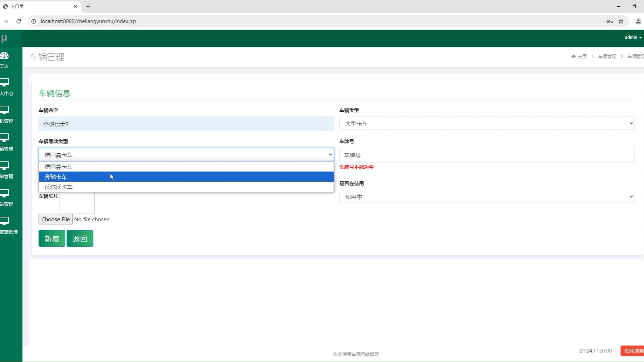Open the vehicle management sidebar icon
Screen dimensions: 644x362
4,138
